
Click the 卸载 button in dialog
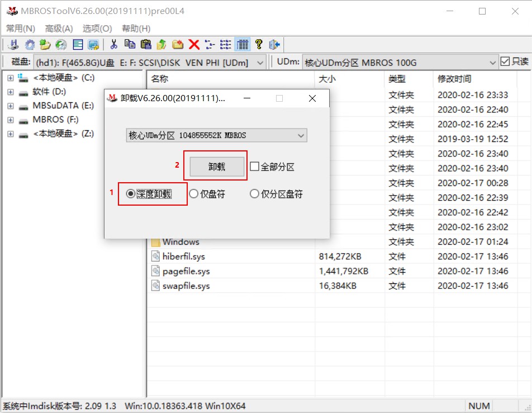coord(216,165)
